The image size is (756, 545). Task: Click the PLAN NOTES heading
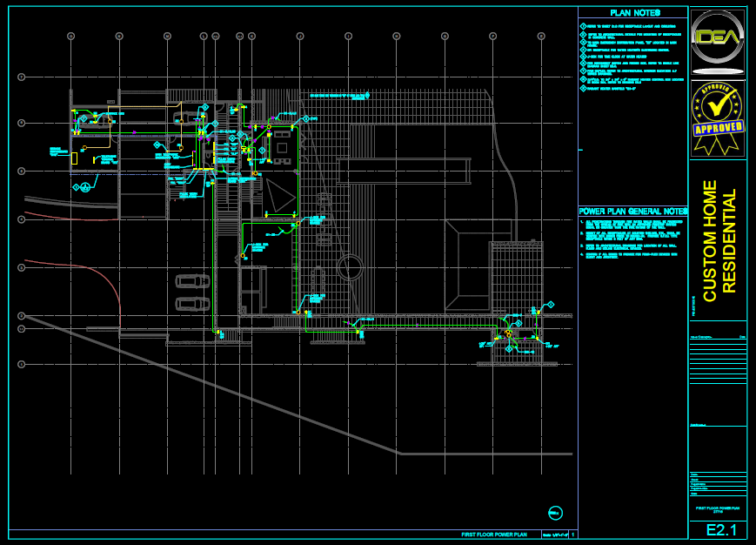click(x=634, y=13)
